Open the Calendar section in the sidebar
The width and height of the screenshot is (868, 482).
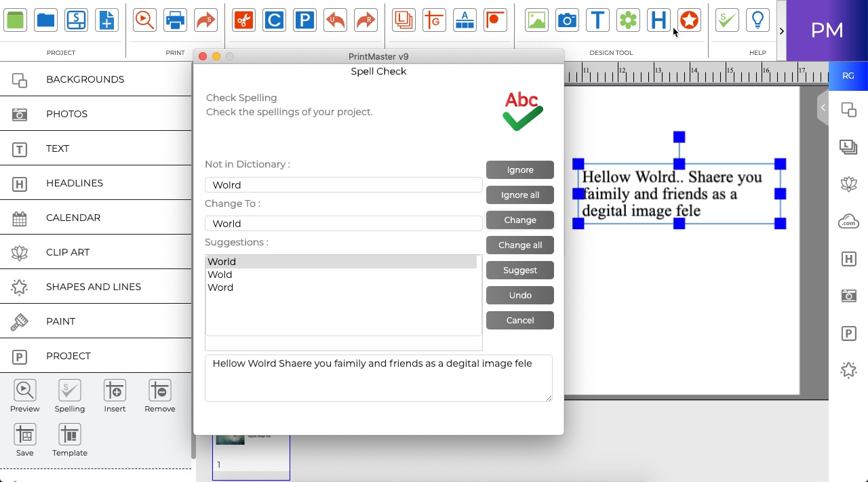73,217
